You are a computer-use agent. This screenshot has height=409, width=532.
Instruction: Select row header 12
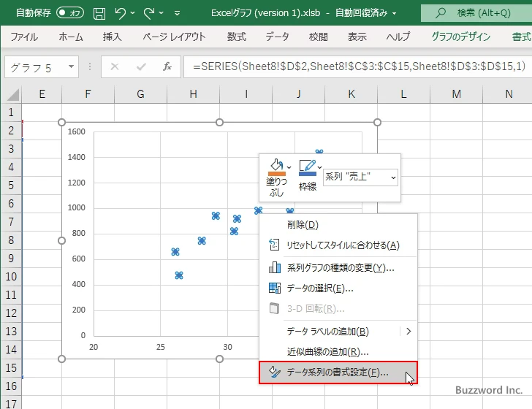pos(11,313)
